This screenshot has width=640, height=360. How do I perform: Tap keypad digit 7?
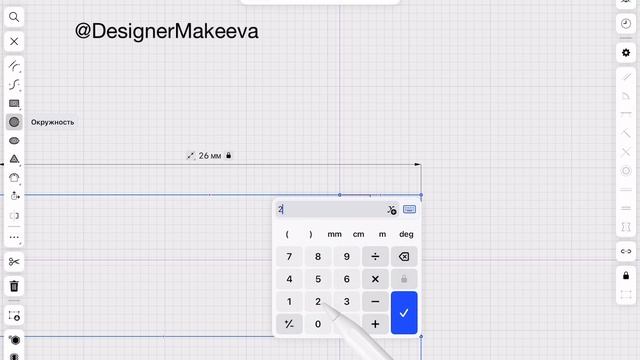click(289, 257)
